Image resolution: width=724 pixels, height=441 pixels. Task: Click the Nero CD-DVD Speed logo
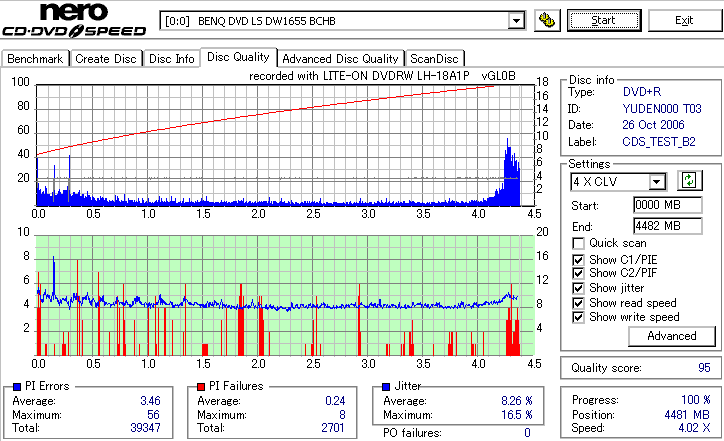[x=74, y=19]
